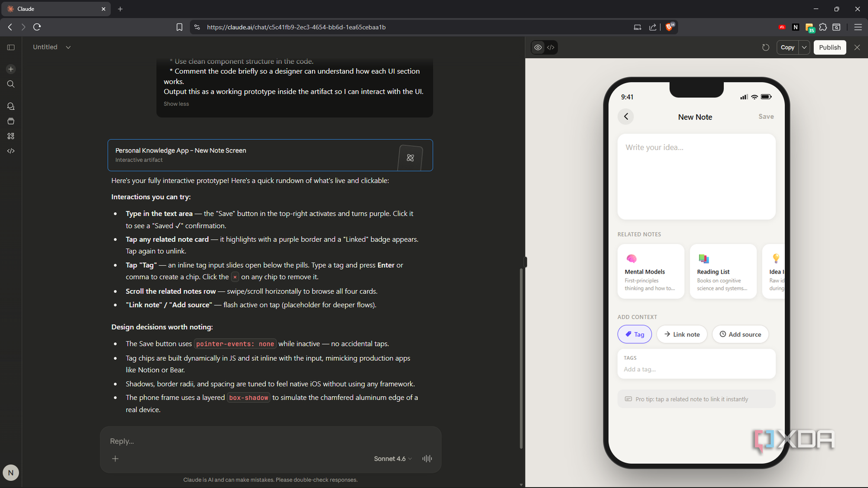This screenshot has width=868, height=488.
Task: Select the Reading List related note card
Action: coord(723,271)
